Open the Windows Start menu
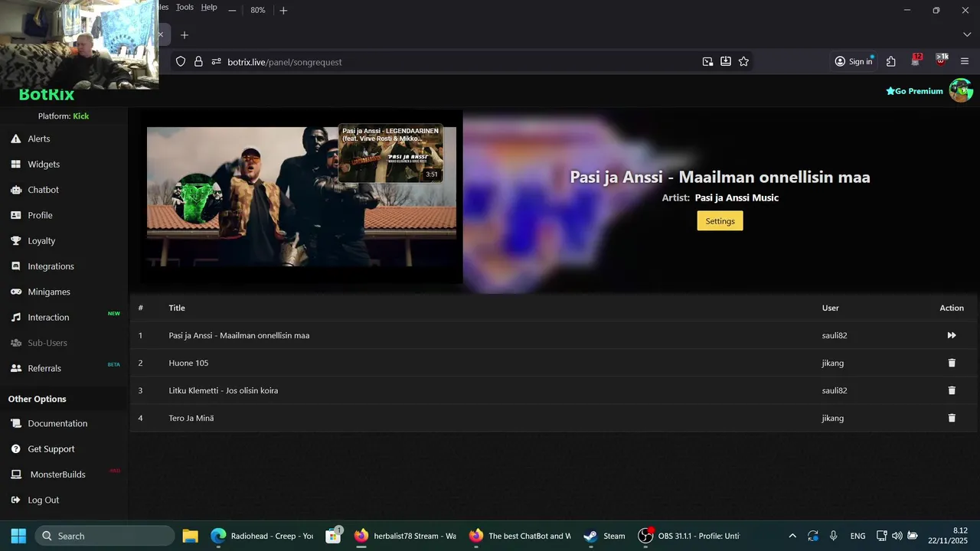The height and width of the screenshot is (551, 980). click(x=18, y=536)
